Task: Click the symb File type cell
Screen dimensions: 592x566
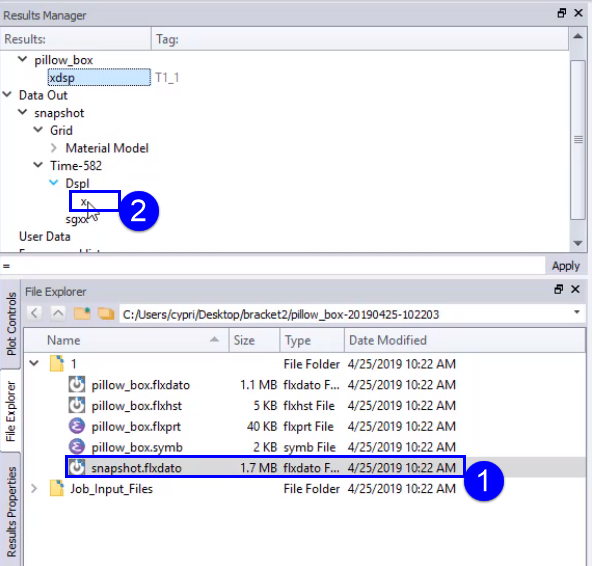Action: 309,447
